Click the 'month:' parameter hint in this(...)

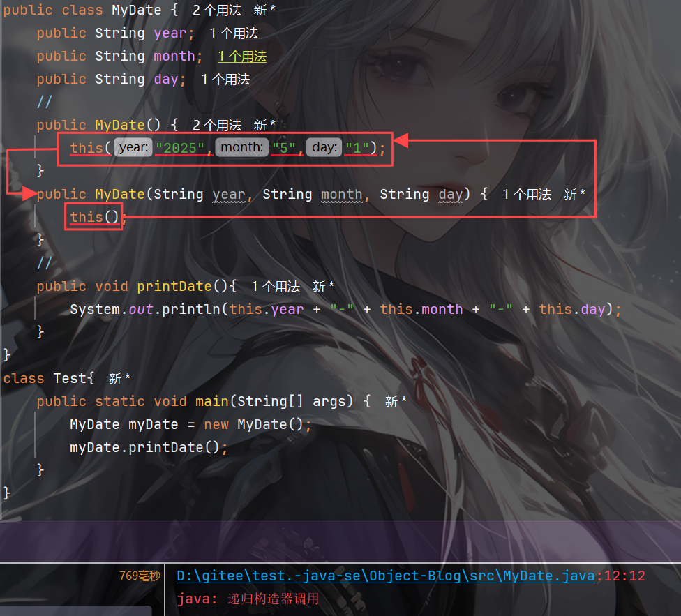coord(242,147)
